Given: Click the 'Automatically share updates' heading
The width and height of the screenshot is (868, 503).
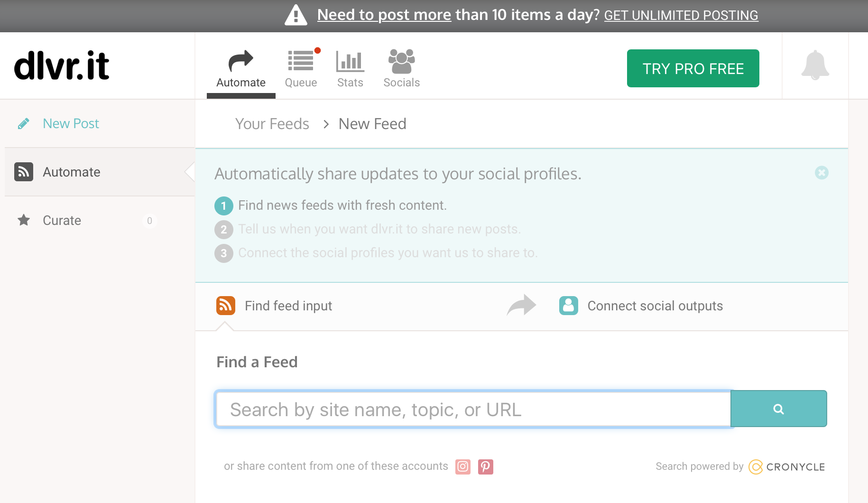Looking at the screenshot, I should coord(398,174).
